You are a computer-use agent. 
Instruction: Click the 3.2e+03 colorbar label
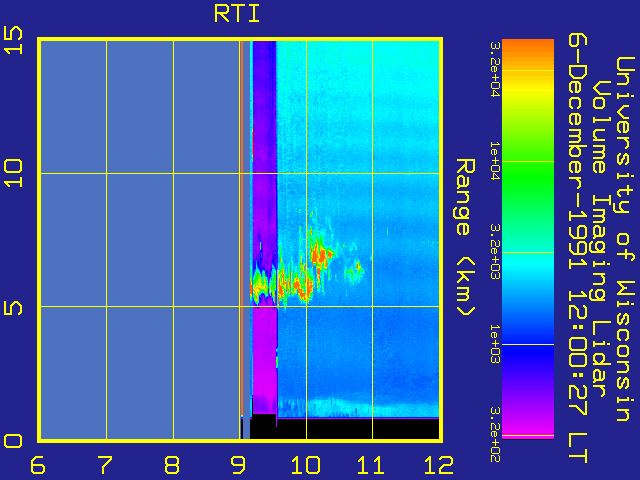click(495, 251)
